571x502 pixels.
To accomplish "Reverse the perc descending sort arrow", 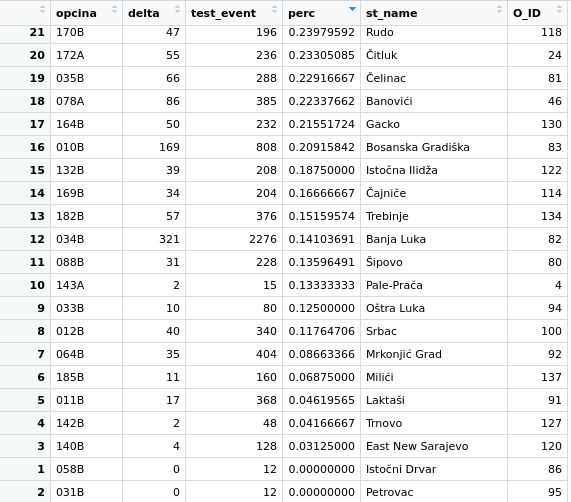I will tap(352, 9).
